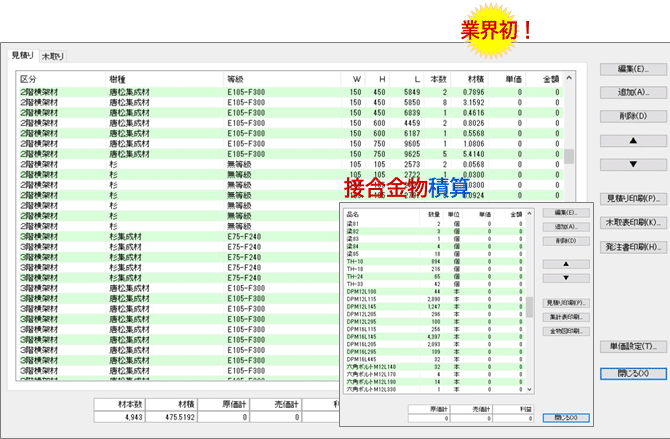
Task: Select the 見積り tab
Action: [x=22, y=56]
